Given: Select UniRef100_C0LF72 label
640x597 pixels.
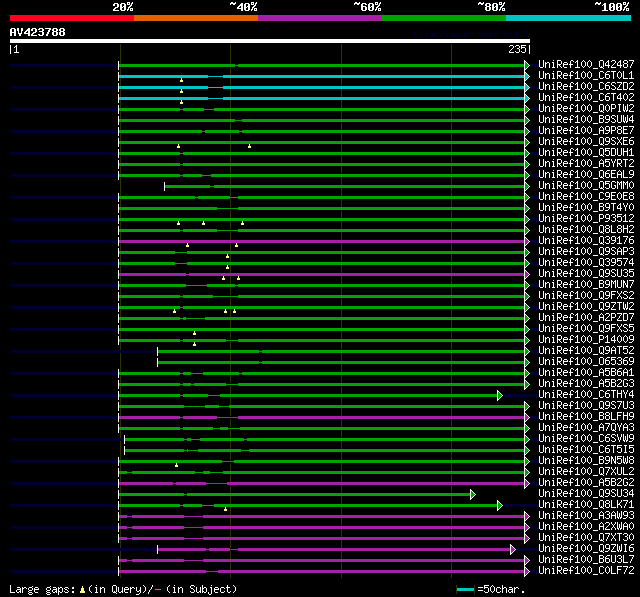Looking at the screenshot, I should 586,571.
